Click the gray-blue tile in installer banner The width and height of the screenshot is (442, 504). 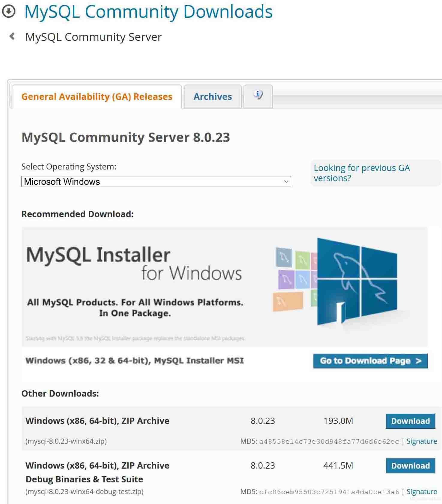283,257
